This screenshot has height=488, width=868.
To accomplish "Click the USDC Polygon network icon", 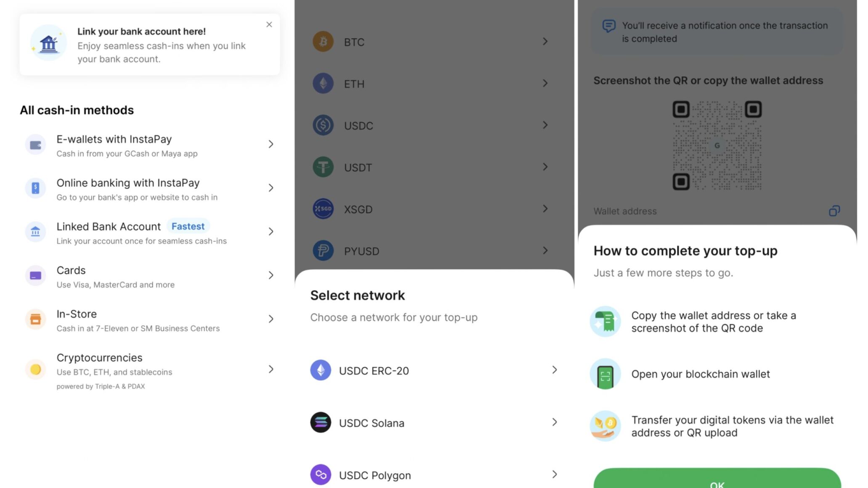I will pos(320,475).
